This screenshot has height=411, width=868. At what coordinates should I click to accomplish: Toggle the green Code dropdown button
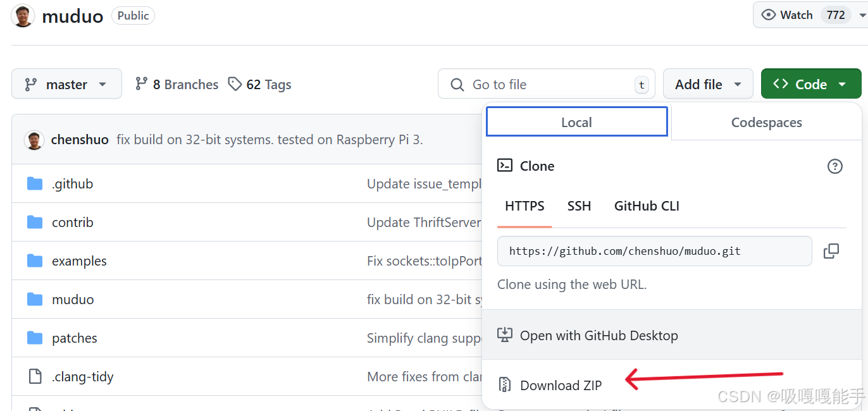(x=811, y=84)
